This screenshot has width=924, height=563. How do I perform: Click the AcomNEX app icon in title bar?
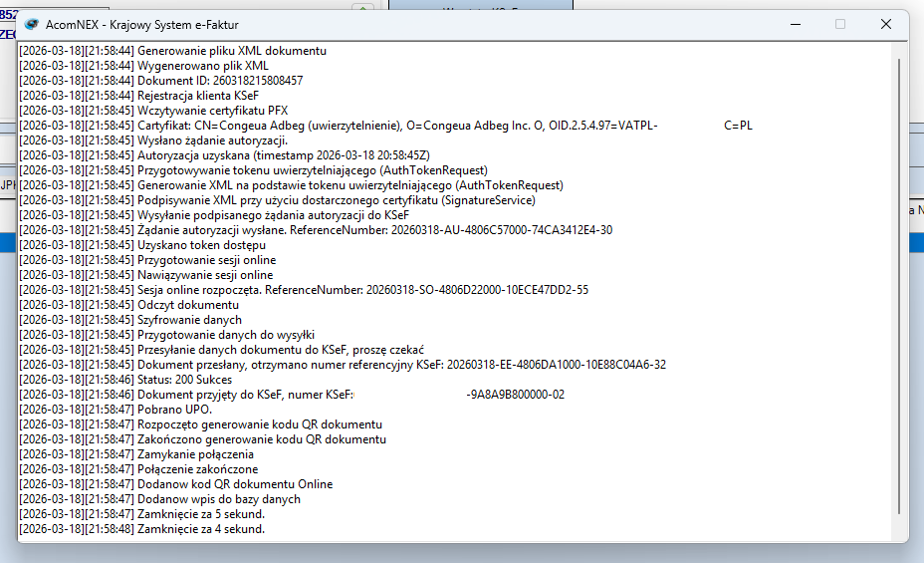32,24
